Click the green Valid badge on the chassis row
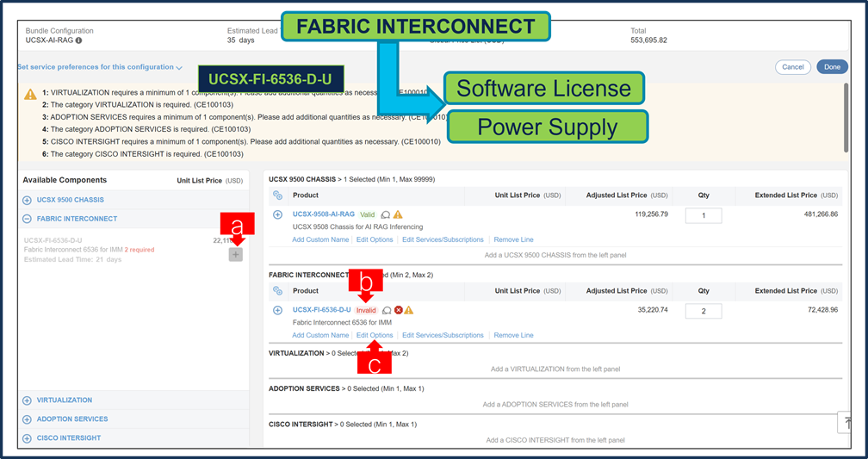 tap(368, 214)
